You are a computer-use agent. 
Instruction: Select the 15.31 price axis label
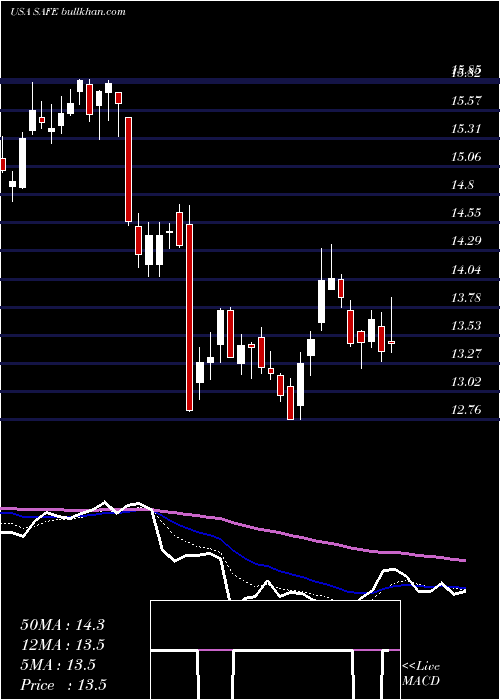466,129
